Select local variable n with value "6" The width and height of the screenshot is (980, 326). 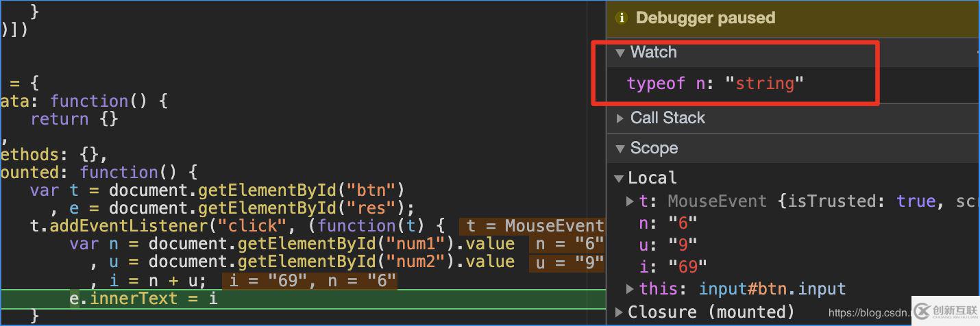[x=667, y=223]
